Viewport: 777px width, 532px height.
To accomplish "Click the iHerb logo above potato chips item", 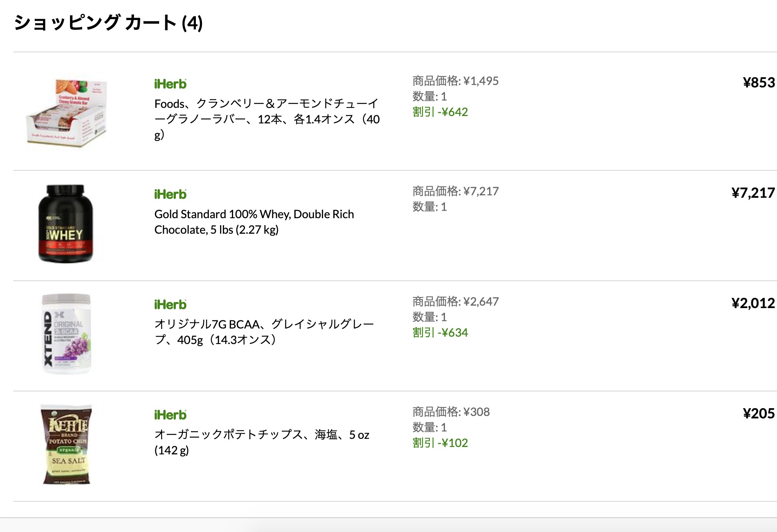I will pos(170,415).
